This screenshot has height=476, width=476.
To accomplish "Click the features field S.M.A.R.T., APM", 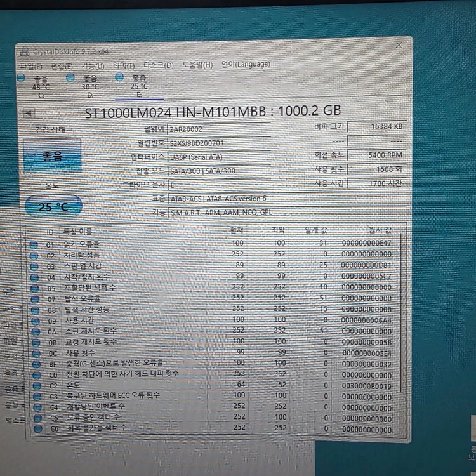I will [x=287, y=212].
